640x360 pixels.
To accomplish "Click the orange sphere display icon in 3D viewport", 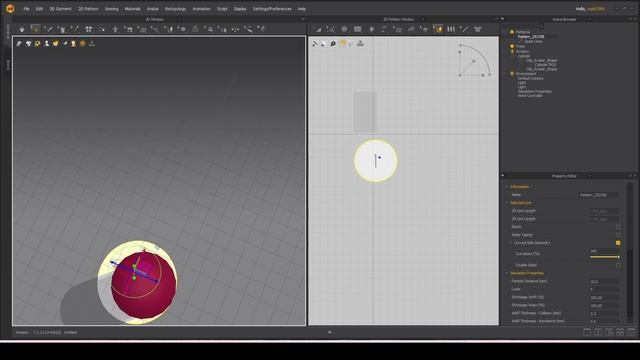I will 82,43.
